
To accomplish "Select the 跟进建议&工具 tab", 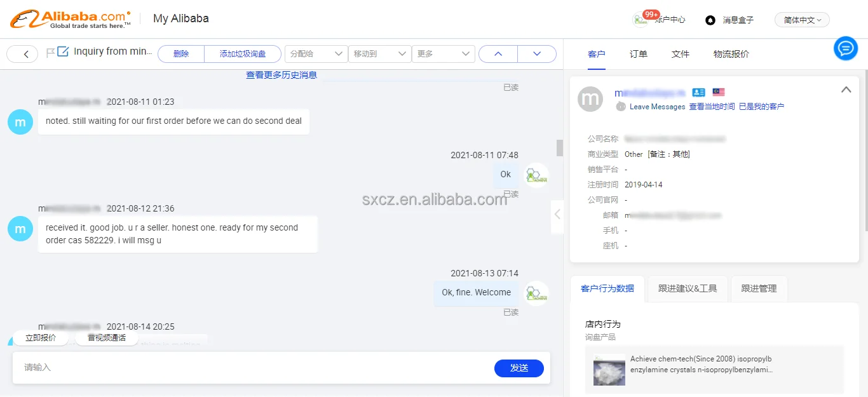I will [688, 288].
